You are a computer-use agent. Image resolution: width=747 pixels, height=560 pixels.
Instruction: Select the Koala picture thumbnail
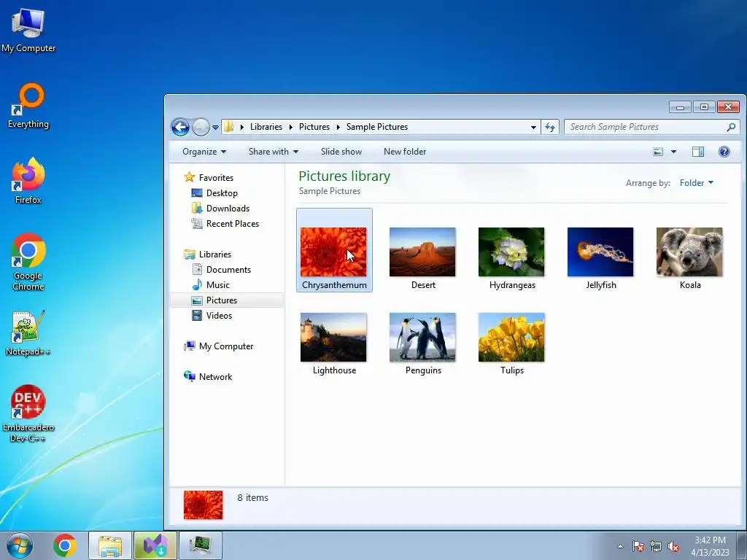tap(689, 252)
